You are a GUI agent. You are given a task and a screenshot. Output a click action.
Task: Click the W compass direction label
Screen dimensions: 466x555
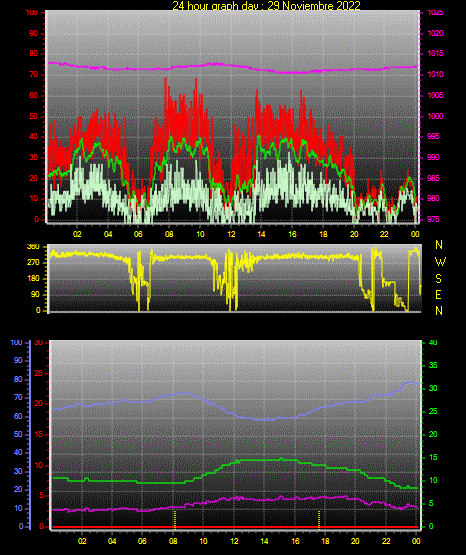click(x=440, y=262)
